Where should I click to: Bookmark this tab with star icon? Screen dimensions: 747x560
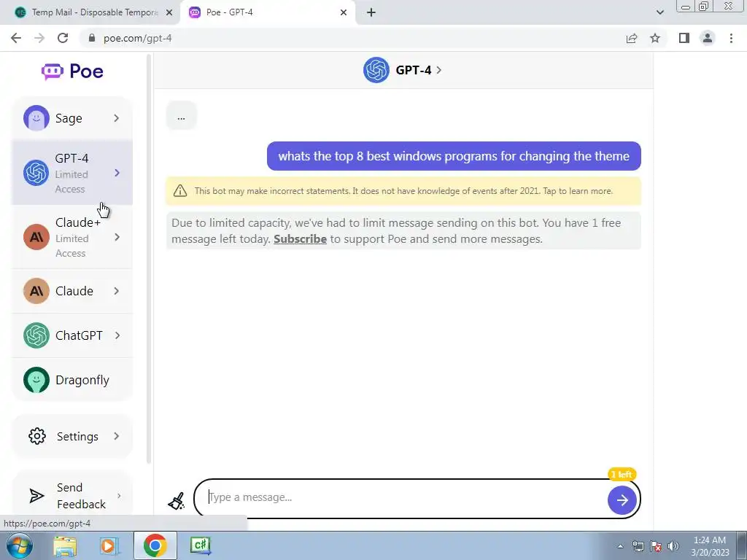point(655,38)
